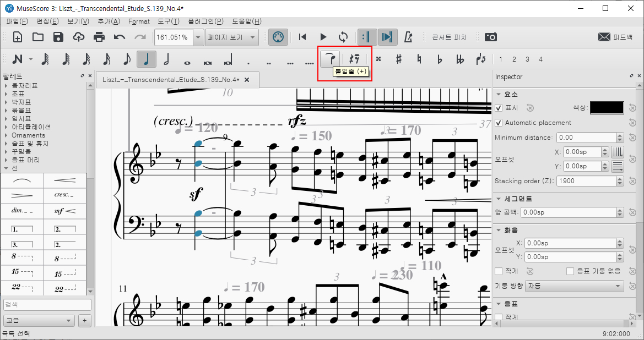This screenshot has width=644, height=340.
Task: Open the 파일 menu
Action: pyautogui.click(x=17, y=21)
